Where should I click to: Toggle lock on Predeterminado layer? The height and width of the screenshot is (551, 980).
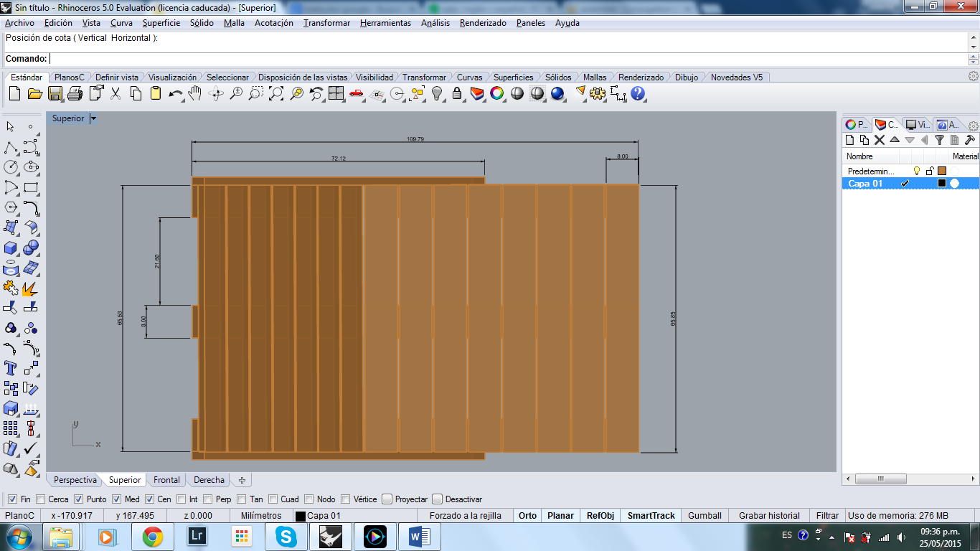click(930, 171)
